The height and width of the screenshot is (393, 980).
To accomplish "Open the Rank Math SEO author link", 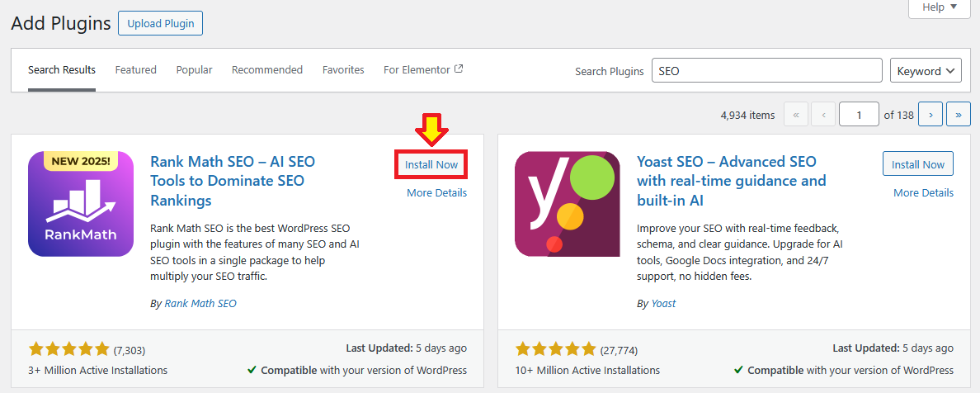I will pos(200,303).
